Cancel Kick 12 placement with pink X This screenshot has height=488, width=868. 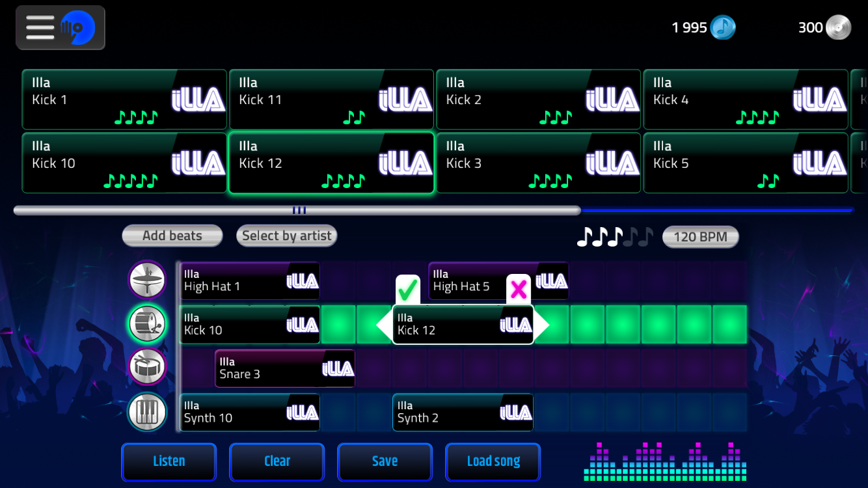tap(519, 290)
